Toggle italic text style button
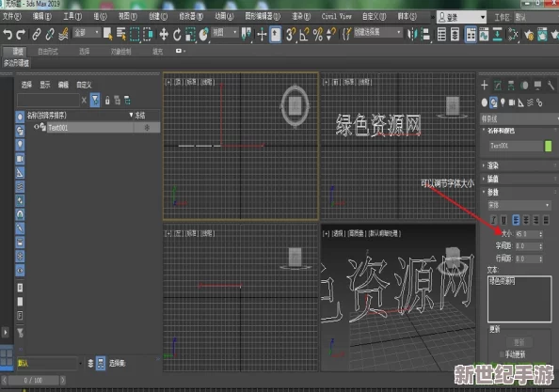The height and width of the screenshot is (392, 559). click(x=494, y=220)
